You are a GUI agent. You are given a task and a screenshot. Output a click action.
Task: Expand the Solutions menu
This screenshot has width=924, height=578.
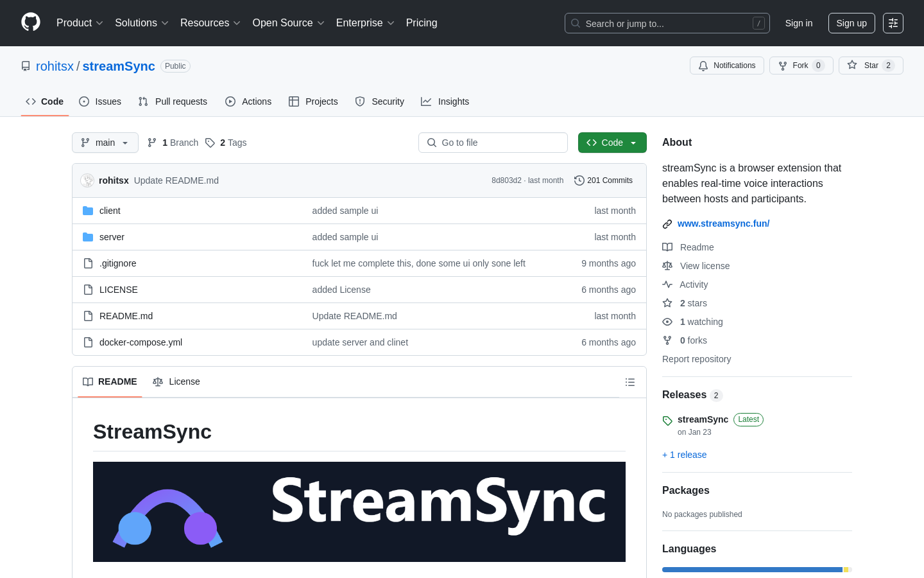click(x=142, y=23)
